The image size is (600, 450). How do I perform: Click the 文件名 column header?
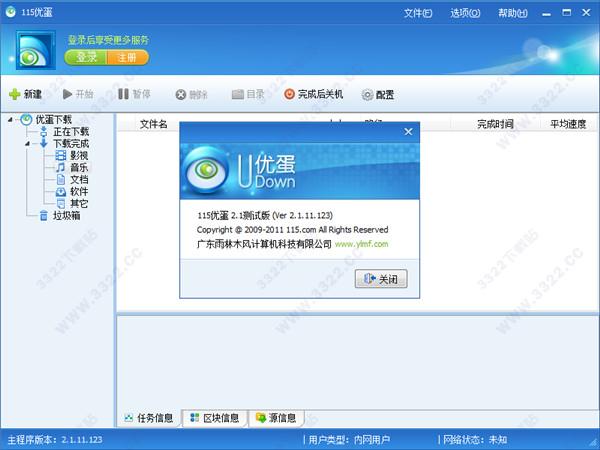point(153,124)
